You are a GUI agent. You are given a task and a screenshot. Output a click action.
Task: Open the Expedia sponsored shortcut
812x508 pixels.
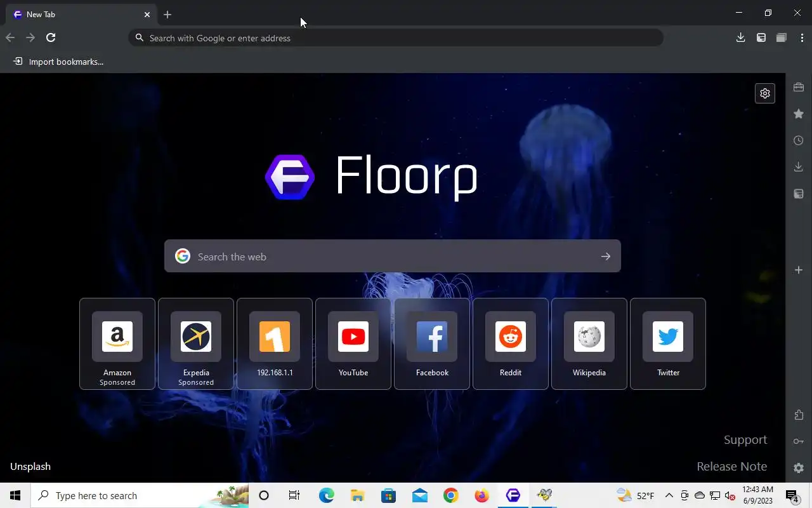[x=196, y=344]
